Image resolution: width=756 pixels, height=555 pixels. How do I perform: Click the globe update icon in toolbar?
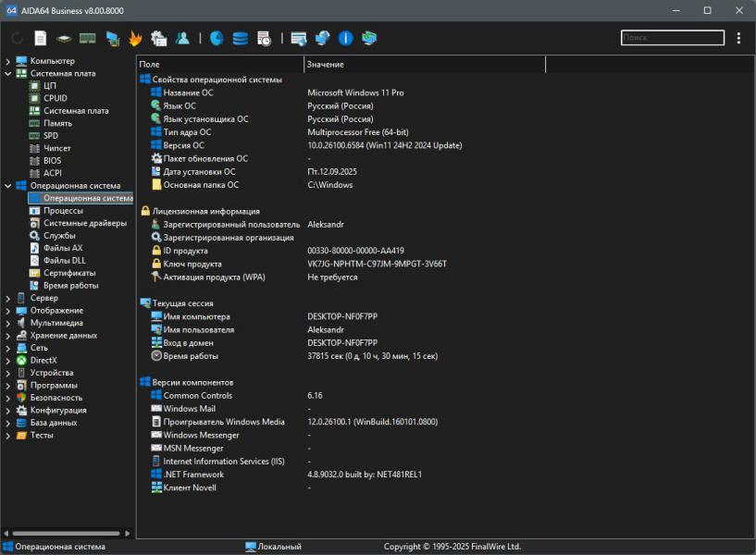(x=322, y=38)
